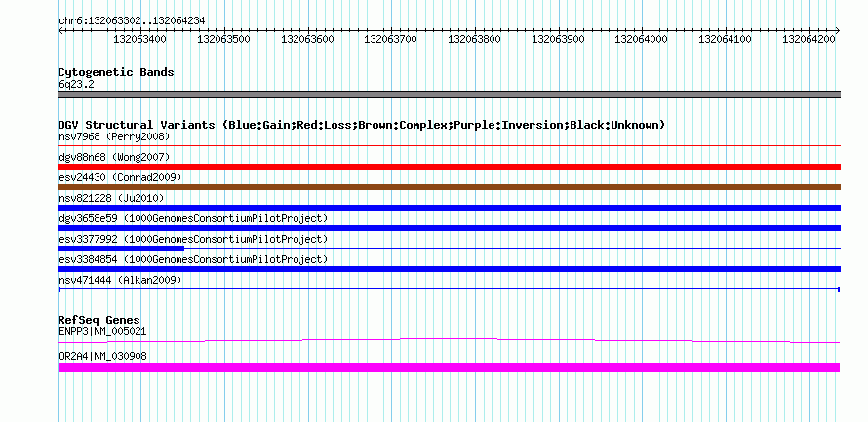Open the nsv471444 (Alkan2009) label

(x=120, y=281)
